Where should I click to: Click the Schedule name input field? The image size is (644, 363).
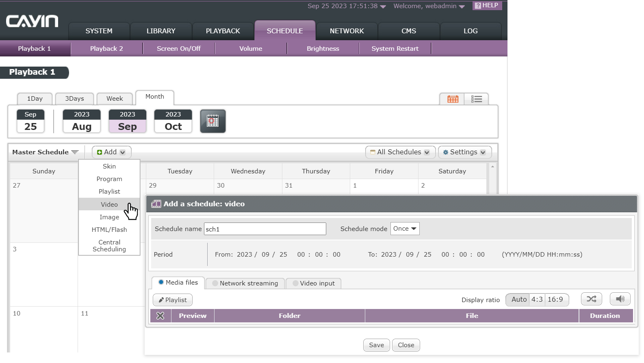pos(265,229)
